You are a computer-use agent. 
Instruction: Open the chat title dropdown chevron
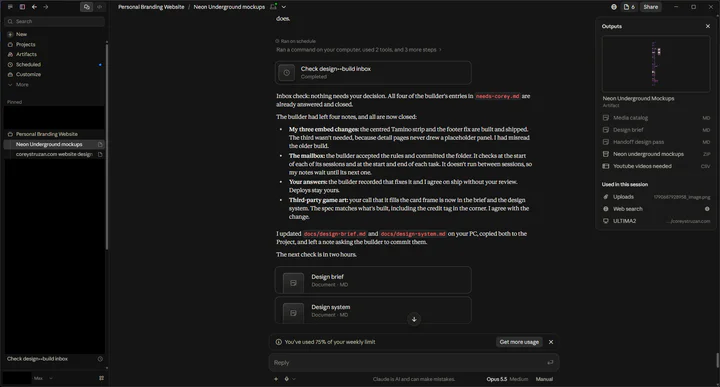coord(284,7)
